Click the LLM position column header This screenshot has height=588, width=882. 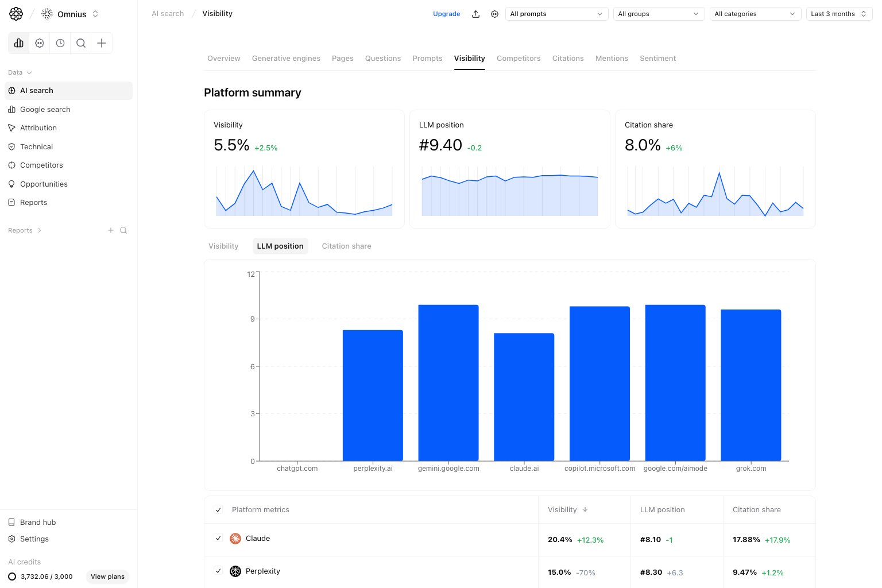coord(662,510)
